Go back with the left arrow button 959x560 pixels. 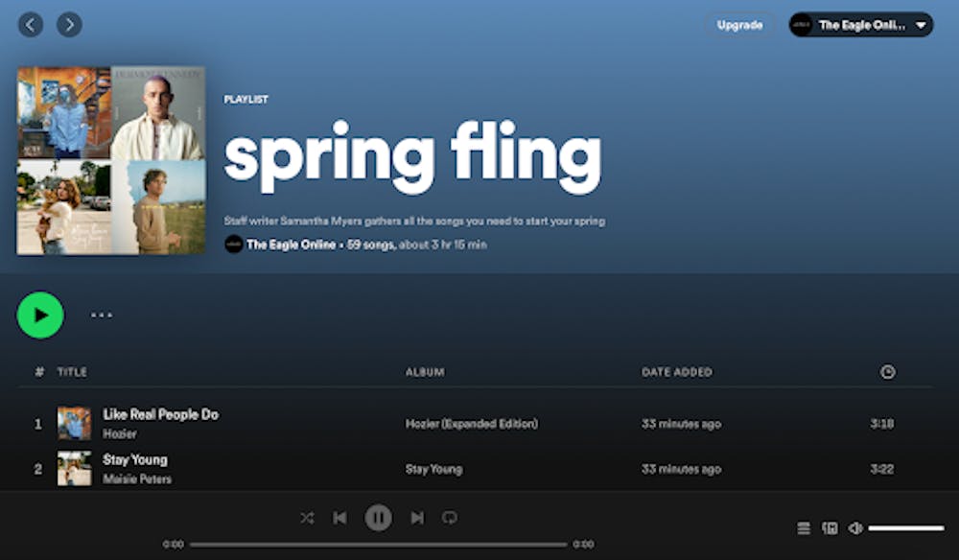coord(31,25)
